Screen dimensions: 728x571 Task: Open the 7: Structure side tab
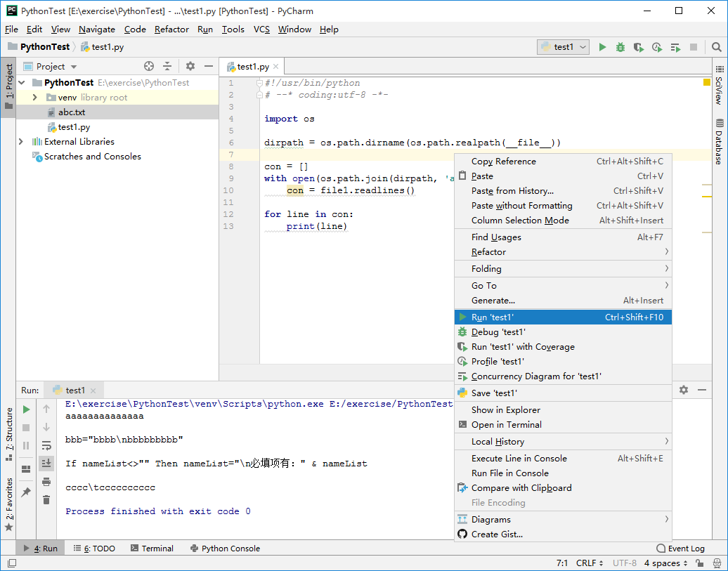pos(8,434)
